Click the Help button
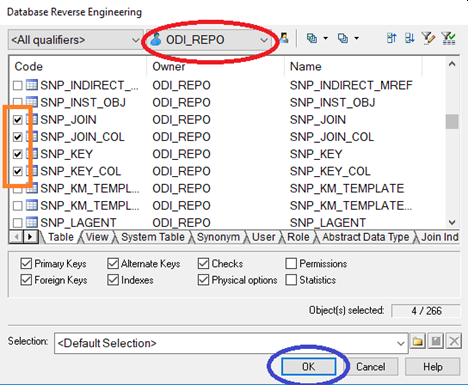Screen dimensions: 468x385 (x=433, y=367)
